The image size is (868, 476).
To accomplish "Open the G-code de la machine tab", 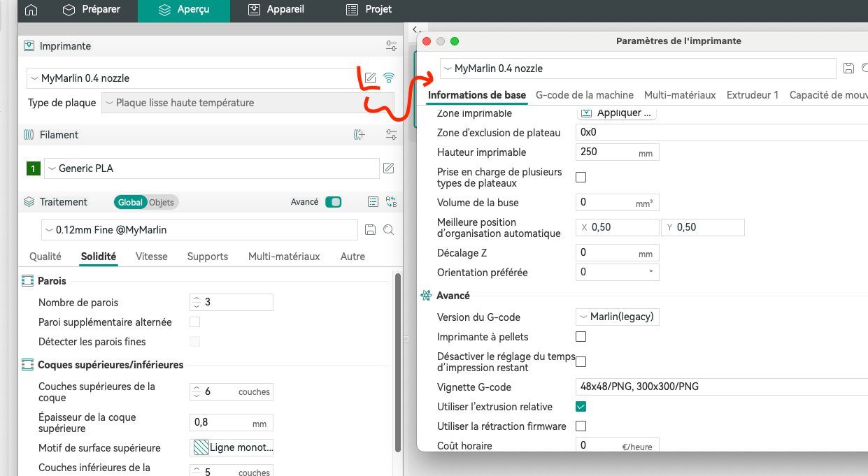I will [585, 95].
